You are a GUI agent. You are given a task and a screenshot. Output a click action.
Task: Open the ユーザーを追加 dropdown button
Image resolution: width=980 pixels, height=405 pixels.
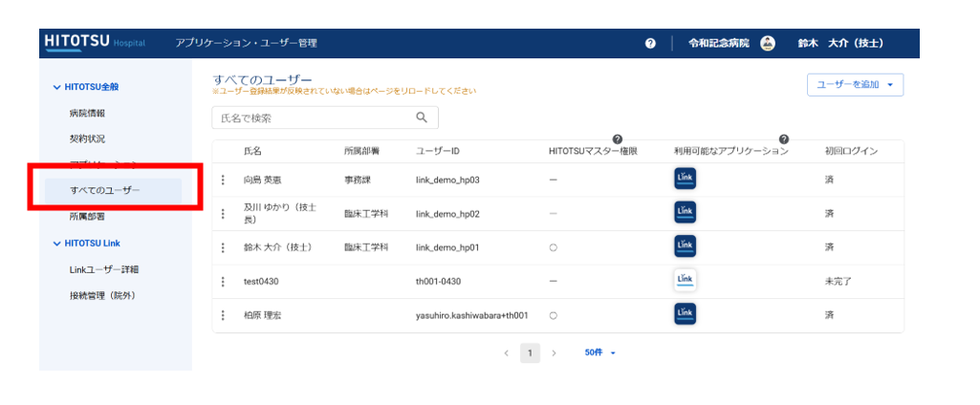(855, 85)
